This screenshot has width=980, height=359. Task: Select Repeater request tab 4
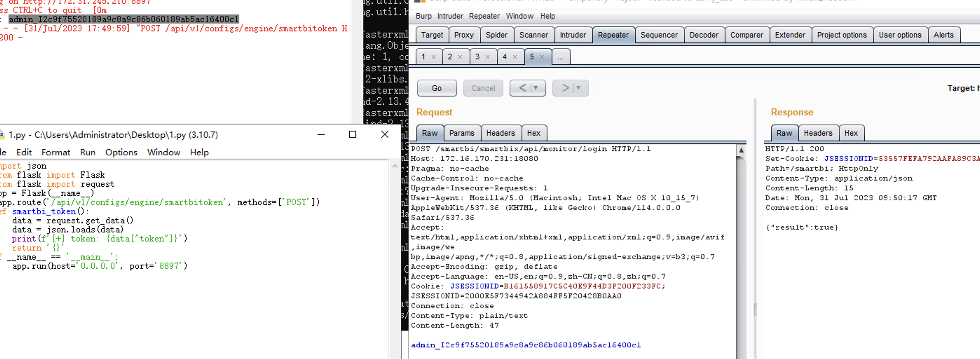(x=505, y=57)
